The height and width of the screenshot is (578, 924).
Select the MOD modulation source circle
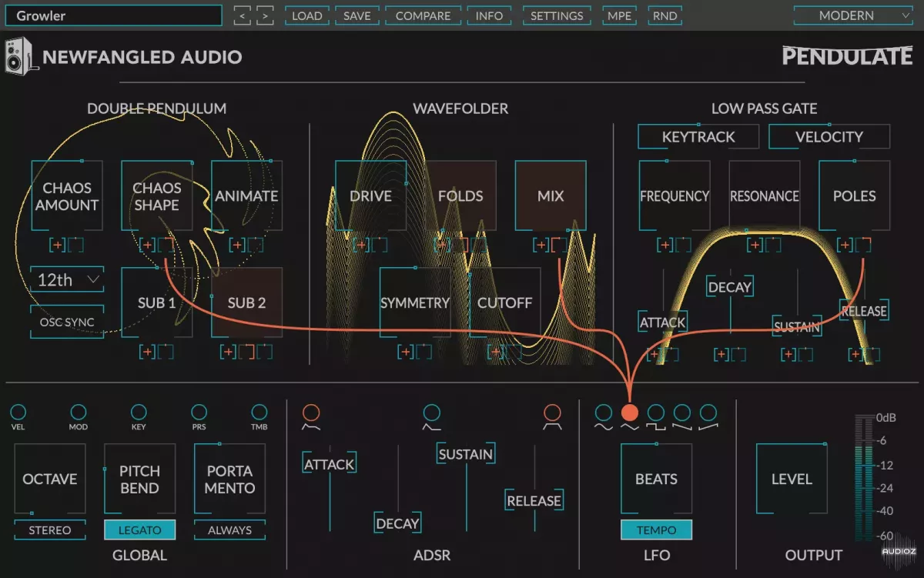78,413
